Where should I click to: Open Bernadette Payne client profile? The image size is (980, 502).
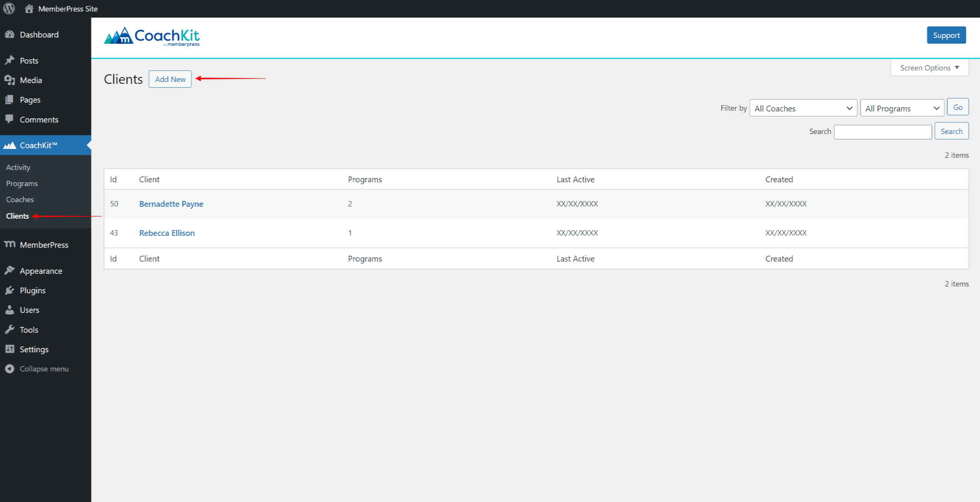click(x=172, y=203)
